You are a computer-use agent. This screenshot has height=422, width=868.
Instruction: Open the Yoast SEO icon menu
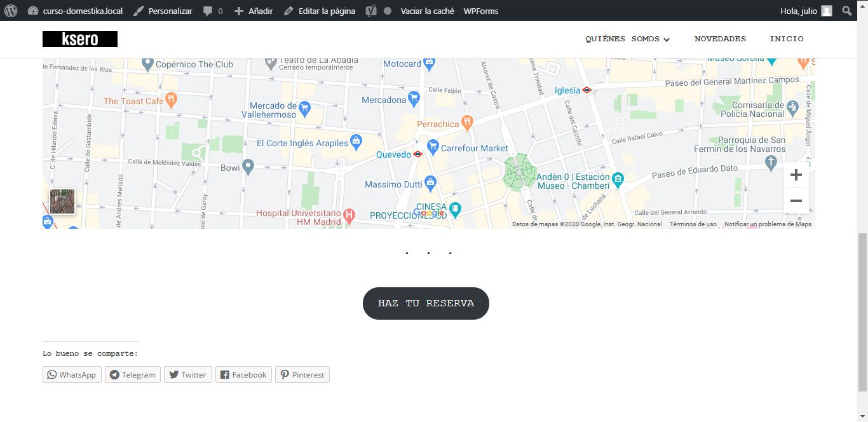point(371,11)
